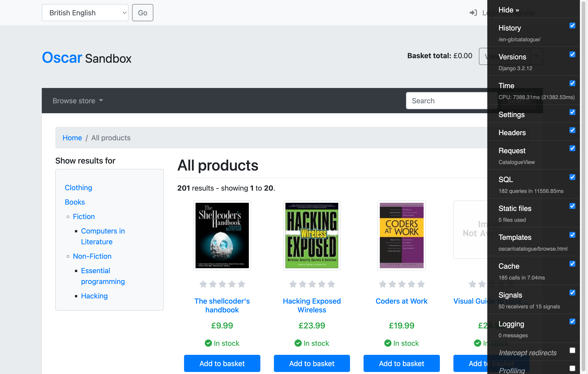Viewport: 588px width, 374px height.
Task: Click the In stock checkmark under Hacking Exposed Wireless
Action: [x=298, y=343]
